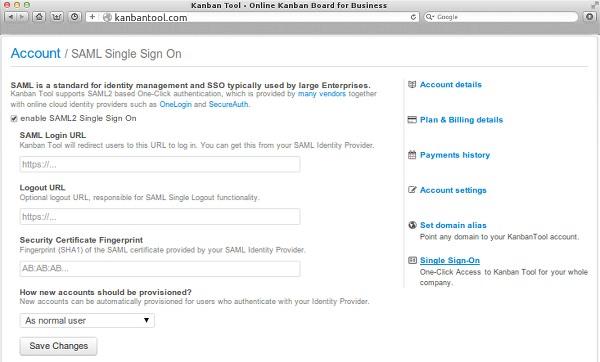
Task: Click the Plan & Billing card icon
Action: tap(412, 120)
